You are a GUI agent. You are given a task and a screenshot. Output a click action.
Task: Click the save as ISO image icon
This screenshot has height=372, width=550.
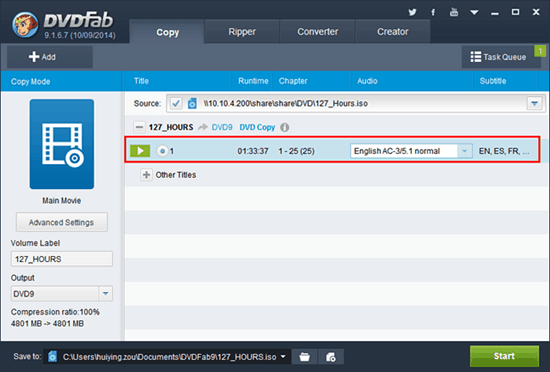(x=331, y=357)
